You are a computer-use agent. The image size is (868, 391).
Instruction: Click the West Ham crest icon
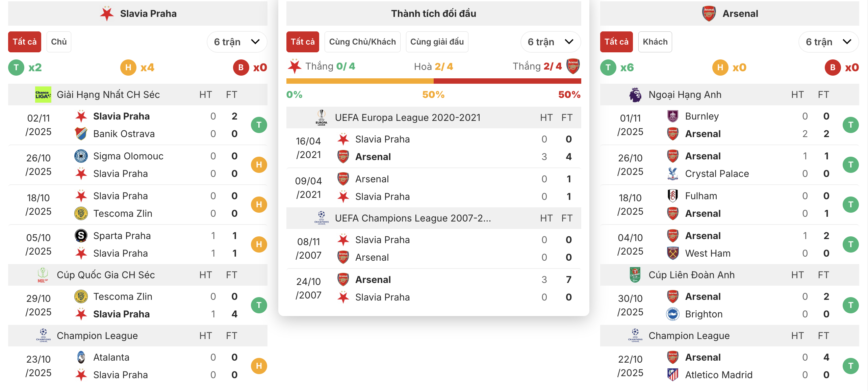click(672, 253)
